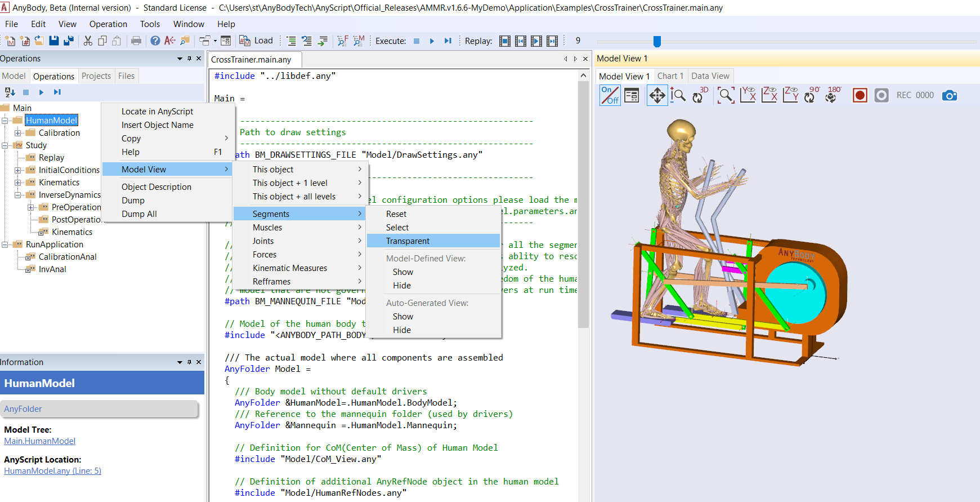Click the New file toolbar icon
This screenshot has height=502, width=980.
[10, 41]
